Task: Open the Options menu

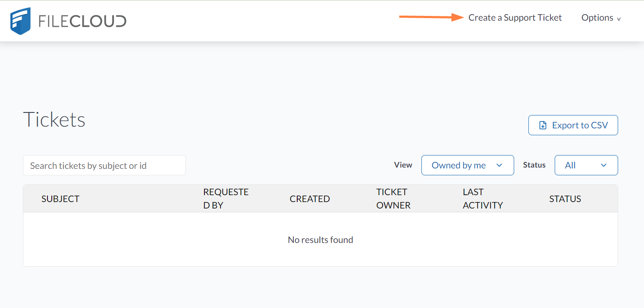Action: tap(598, 18)
